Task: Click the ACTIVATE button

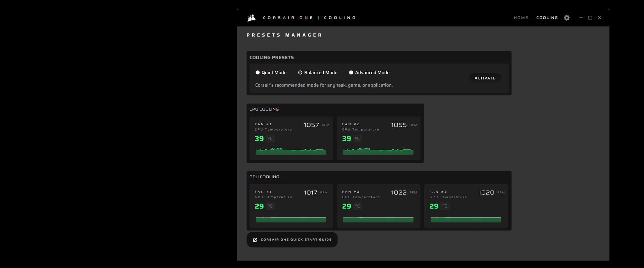Action: tap(485, 78)
